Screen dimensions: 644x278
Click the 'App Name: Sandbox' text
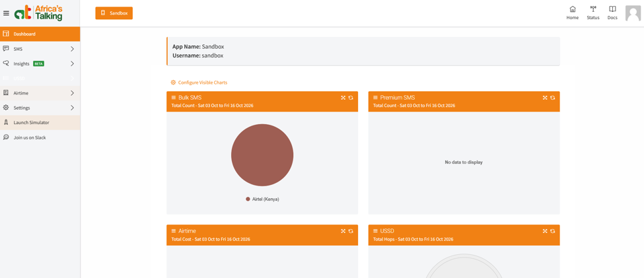click(198, 47)
